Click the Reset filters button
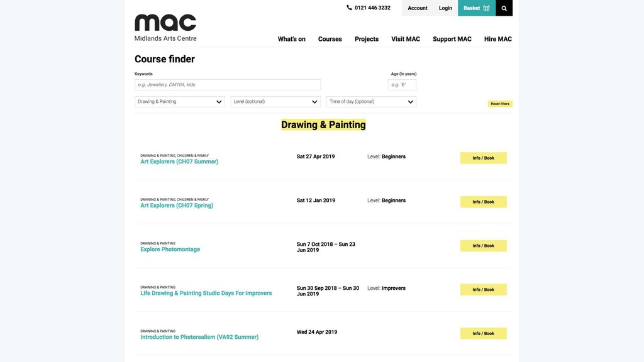This screenshot has height=362, width=644. (x=500, y=104)
